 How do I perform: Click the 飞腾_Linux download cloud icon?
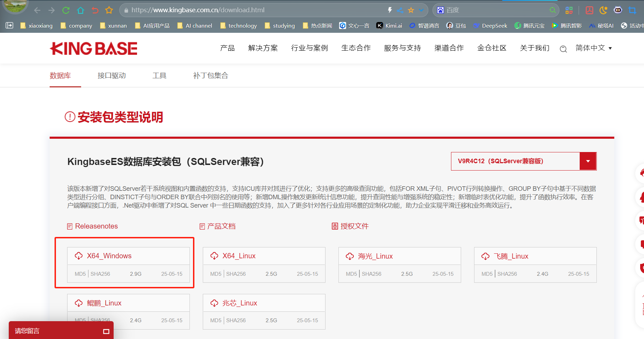tap(485, 256)
